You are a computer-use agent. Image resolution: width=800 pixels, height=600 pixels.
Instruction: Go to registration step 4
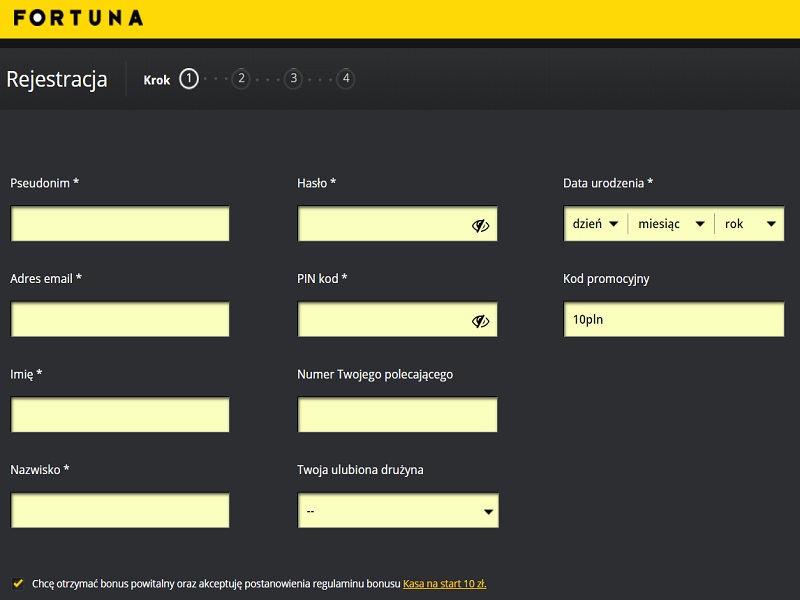click(x=346, y=79)
